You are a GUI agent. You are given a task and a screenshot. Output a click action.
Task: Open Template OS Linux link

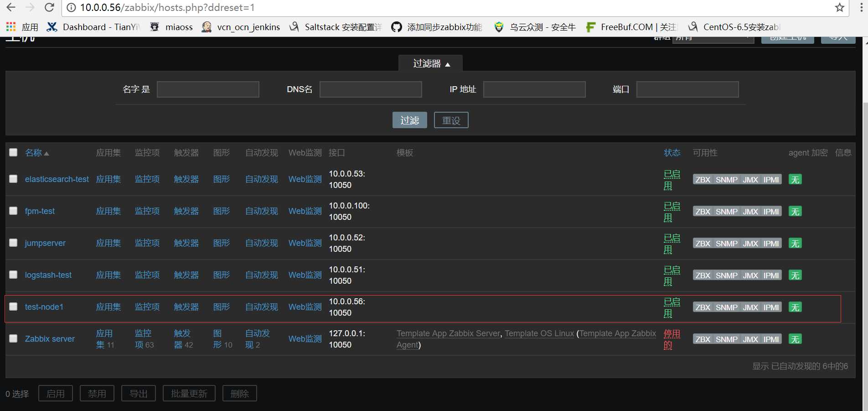pos(539,333)
